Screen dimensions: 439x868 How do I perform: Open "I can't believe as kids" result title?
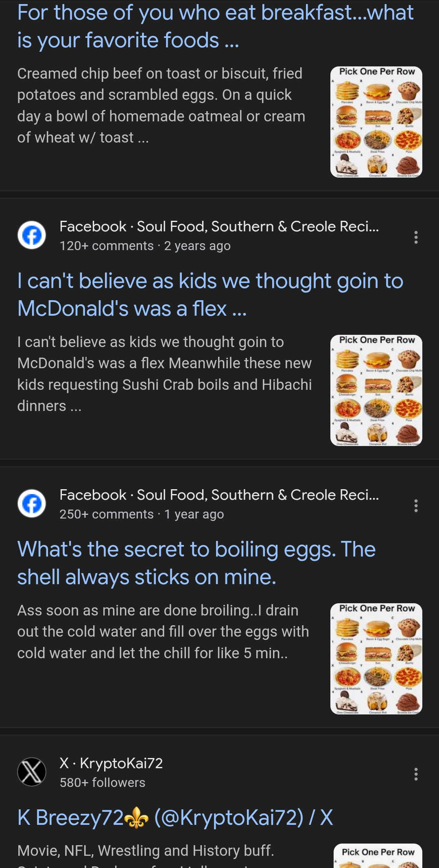[x=210, y=294]
